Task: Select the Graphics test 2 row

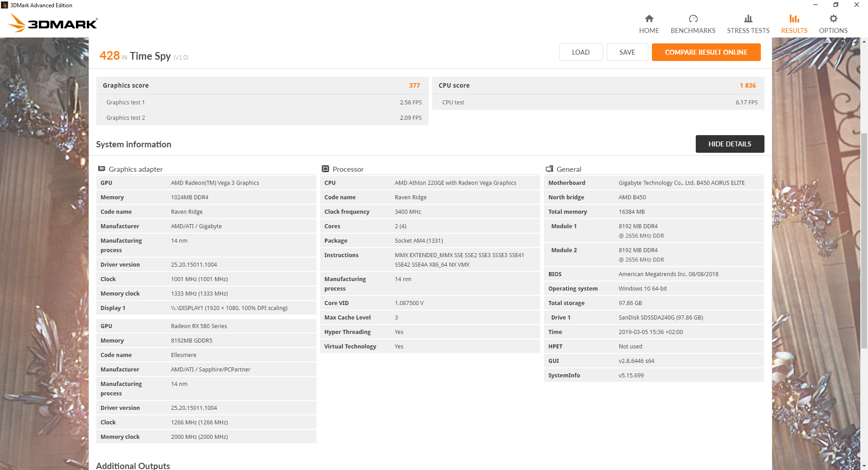Action: click(262, 118)
